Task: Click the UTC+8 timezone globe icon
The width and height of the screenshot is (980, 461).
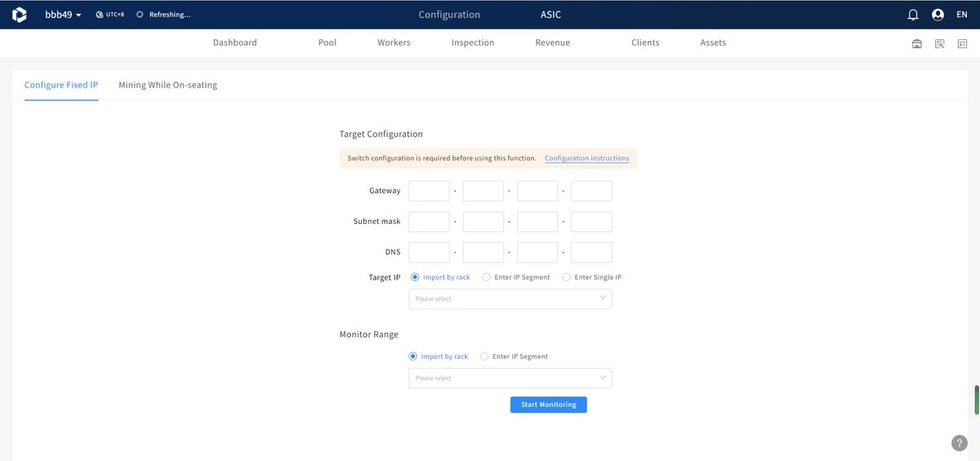Action: [100, 15]
